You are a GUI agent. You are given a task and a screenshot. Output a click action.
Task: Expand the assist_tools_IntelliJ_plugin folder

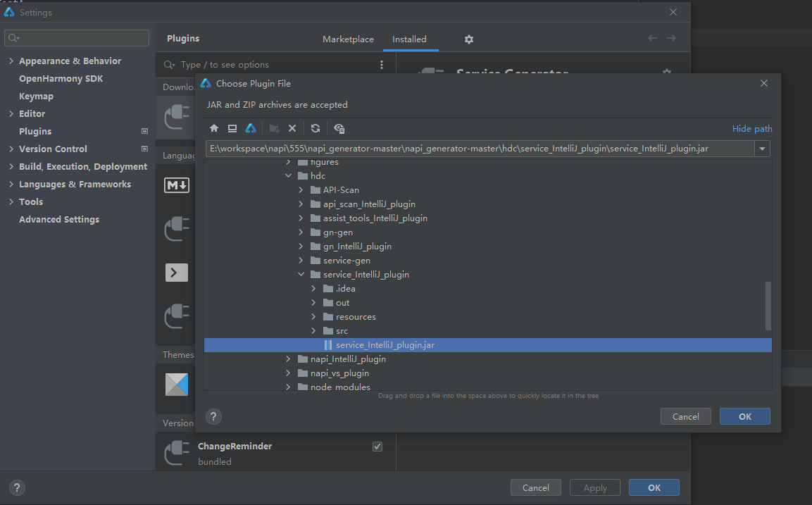(x=301, y=218)
